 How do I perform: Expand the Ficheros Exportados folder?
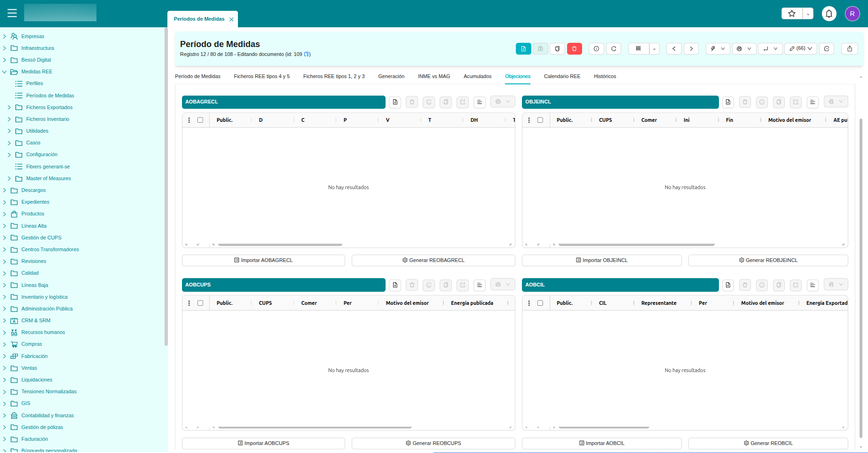point(9,107)
